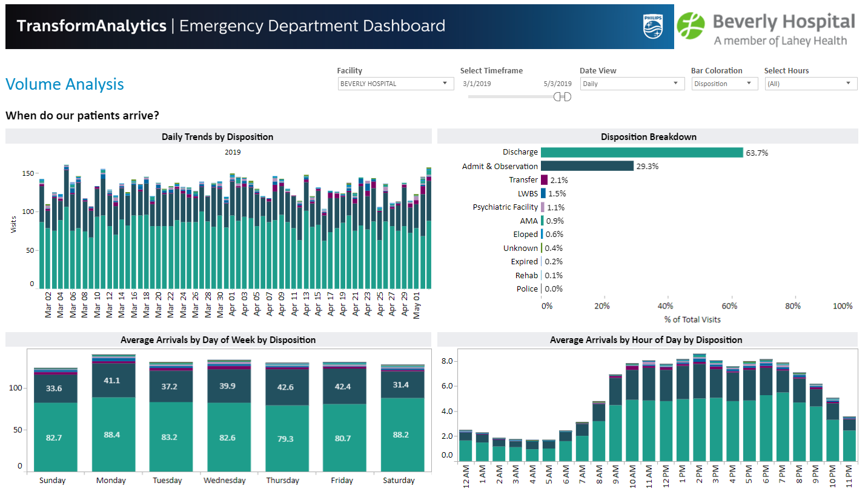868x497 pixels.
Task: Click the Select Timeframe slider handle
Action: coord(563,97)
